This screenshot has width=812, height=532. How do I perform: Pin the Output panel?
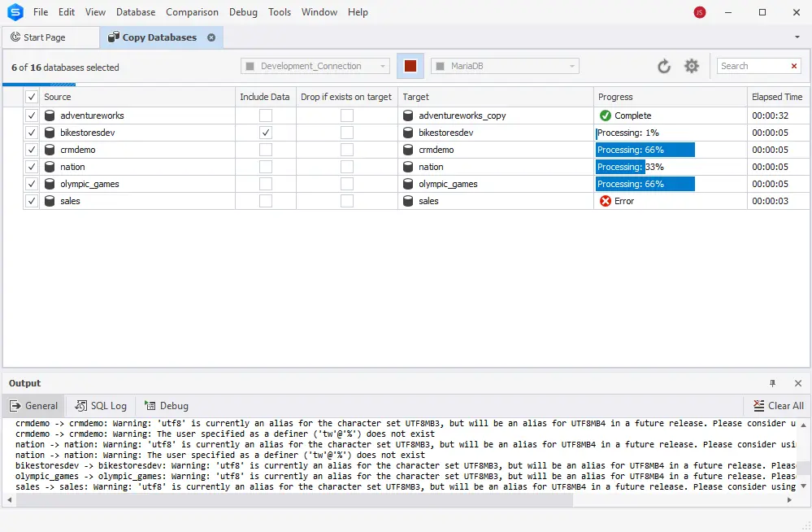coord(774,382)
